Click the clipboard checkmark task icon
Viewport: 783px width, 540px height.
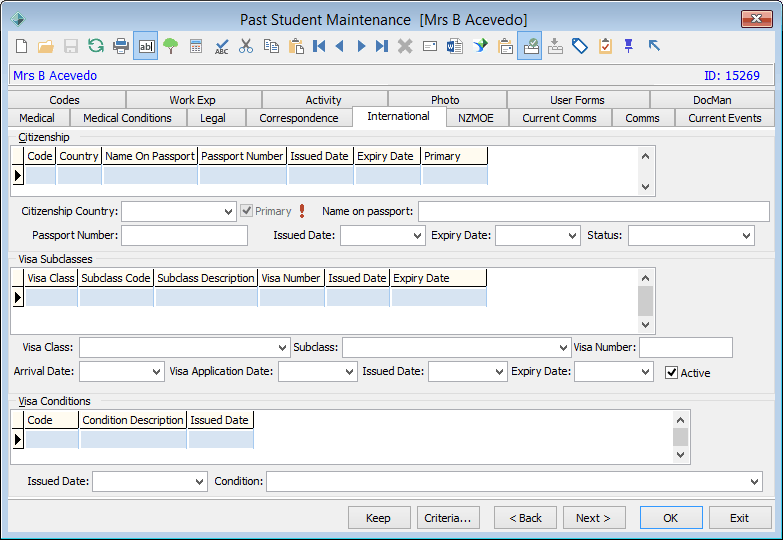point(605,46)
